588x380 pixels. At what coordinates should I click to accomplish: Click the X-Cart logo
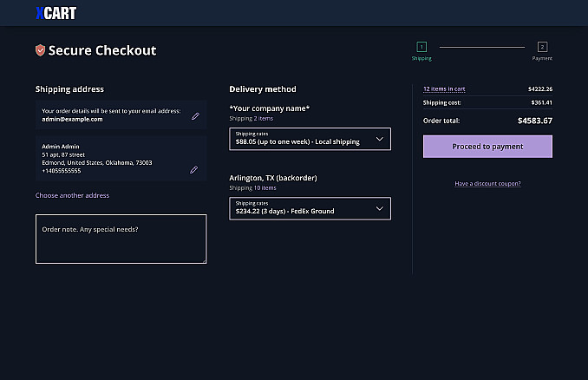pyautogui.click(x=56, y=13)
